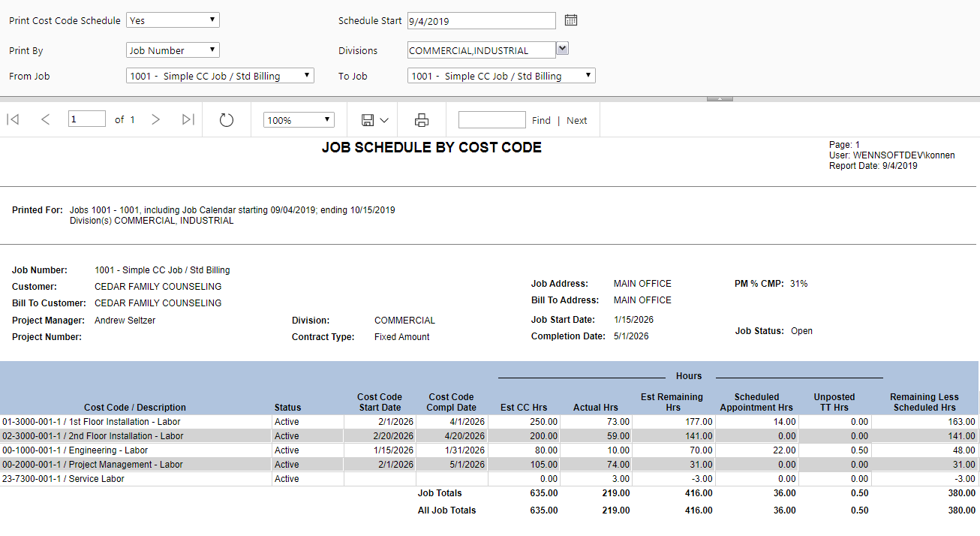Open the Print By dropdown
Viewport: 980px width, 536px height.
[173, 50]
